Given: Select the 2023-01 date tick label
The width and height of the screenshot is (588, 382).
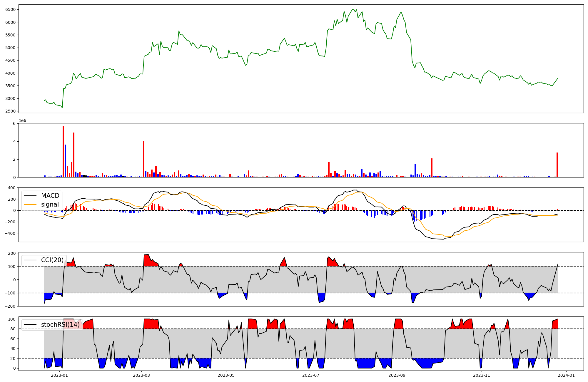Looking at the screenshot, I should click(x=60, y=375).
